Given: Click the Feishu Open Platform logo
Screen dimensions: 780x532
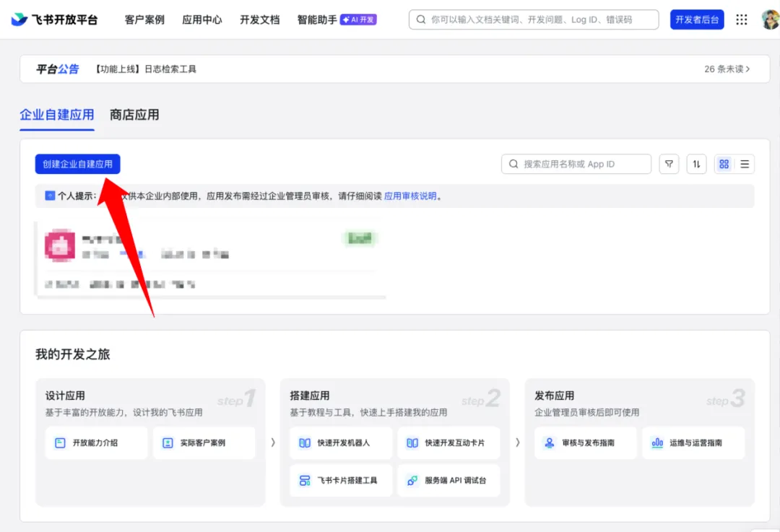Looking at the screenshot, I should pos(54,19).
